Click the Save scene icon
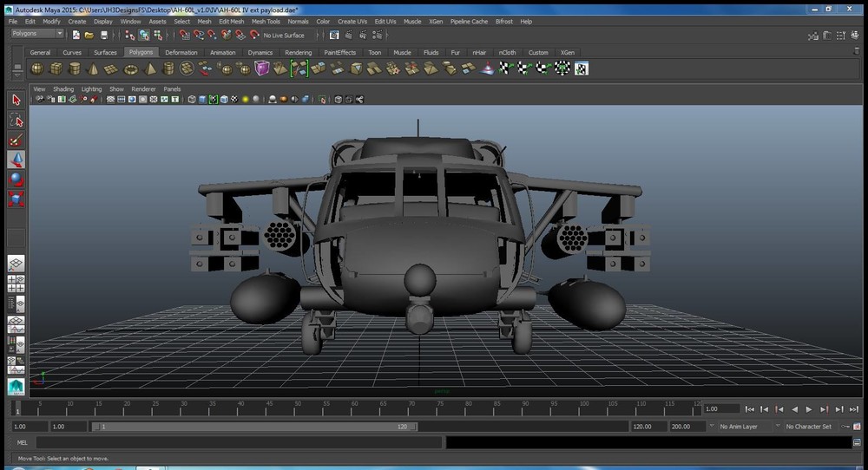Image resolution: width=868 pixels, height=470 pixels. coord(104,36)
